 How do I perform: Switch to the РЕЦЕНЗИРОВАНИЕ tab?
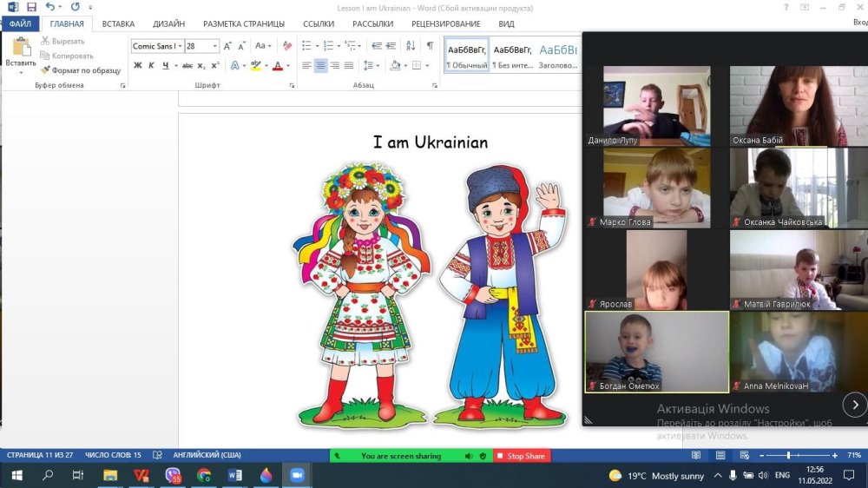coord(445,23)
